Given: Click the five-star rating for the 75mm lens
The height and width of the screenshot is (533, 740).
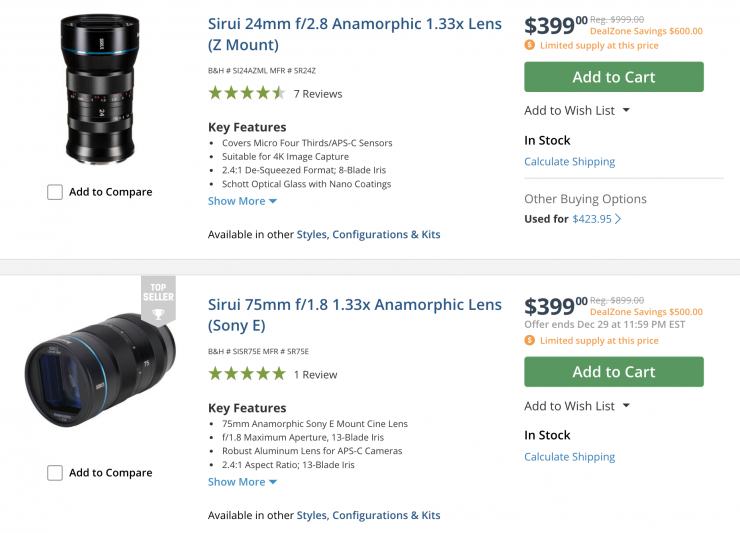Looking at the screenshot, I should (x=246, y=374).
